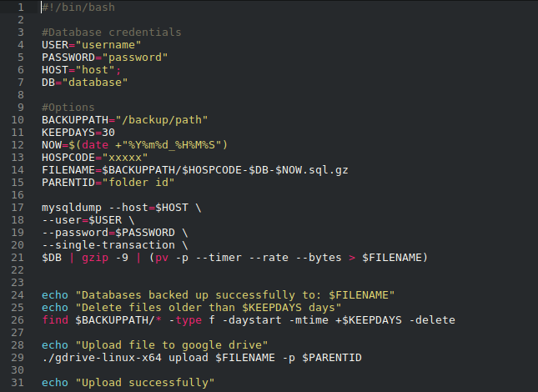Place cursor on the shebang #!/bin/bash line
Screen dimensions: 538x392
pos(78,8)
